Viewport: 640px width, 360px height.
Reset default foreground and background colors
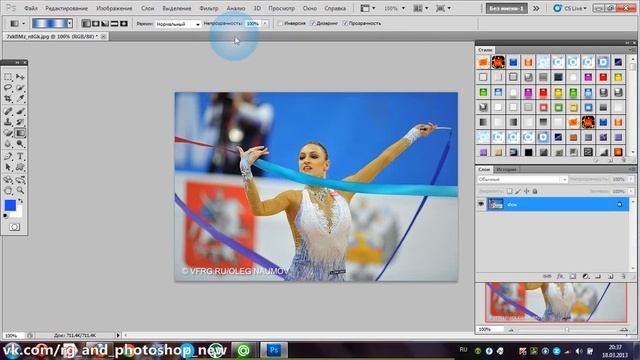click(6, 216)
